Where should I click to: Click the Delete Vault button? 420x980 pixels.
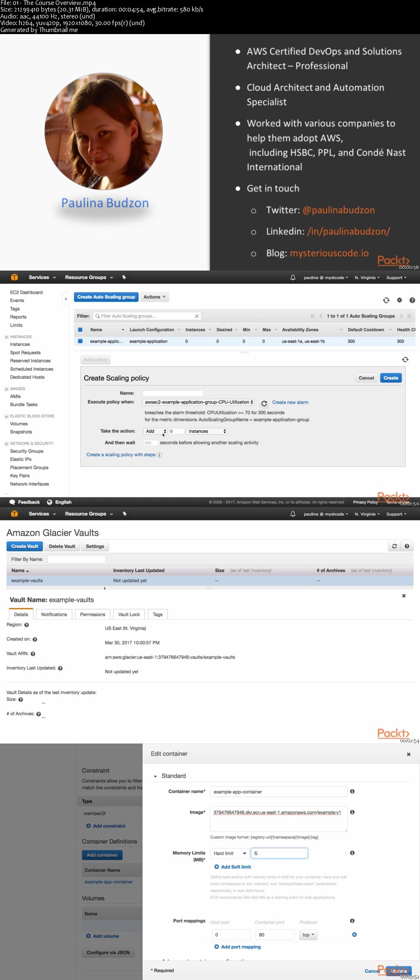(62, 546)
